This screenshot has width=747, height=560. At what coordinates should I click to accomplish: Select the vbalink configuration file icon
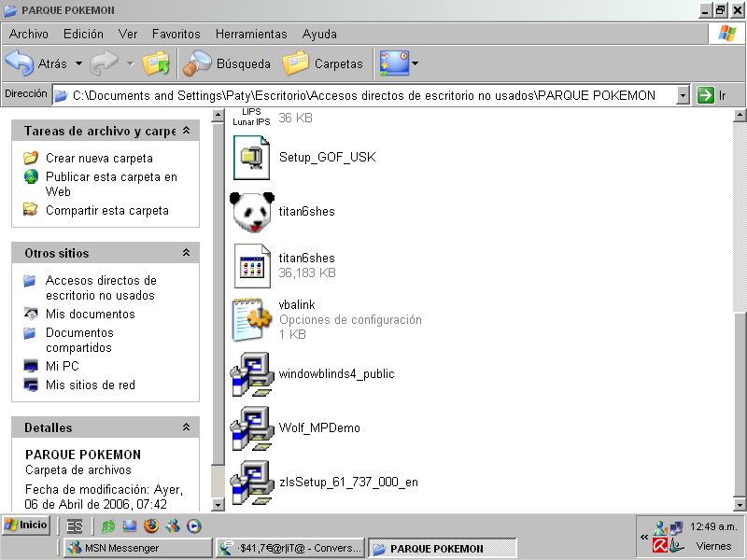click(x=251, y=319)
